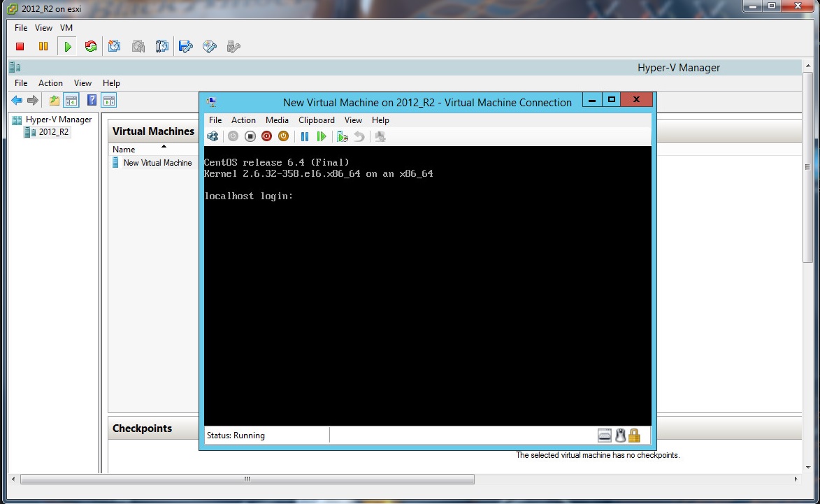Click the Reset VM icon with red-green arrows

pyautogui.click(x=90, y=47)
